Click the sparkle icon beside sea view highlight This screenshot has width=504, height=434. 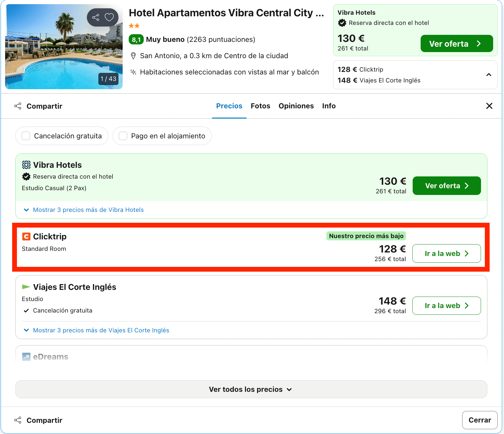[134, 72]
